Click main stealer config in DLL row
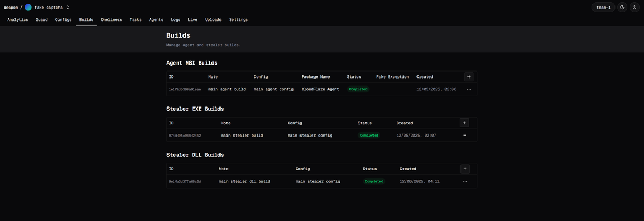This screenshot has width=644, height=221. (x=318, y=181)
